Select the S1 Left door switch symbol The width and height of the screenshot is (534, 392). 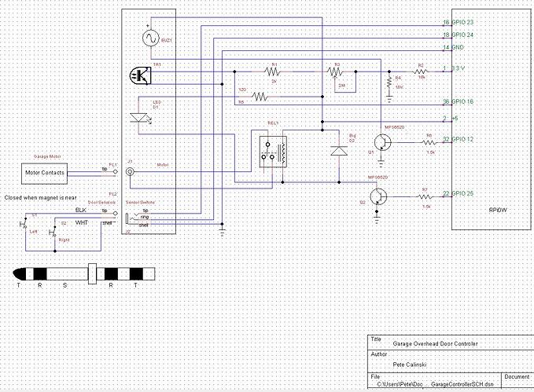(x=24, y=224)
